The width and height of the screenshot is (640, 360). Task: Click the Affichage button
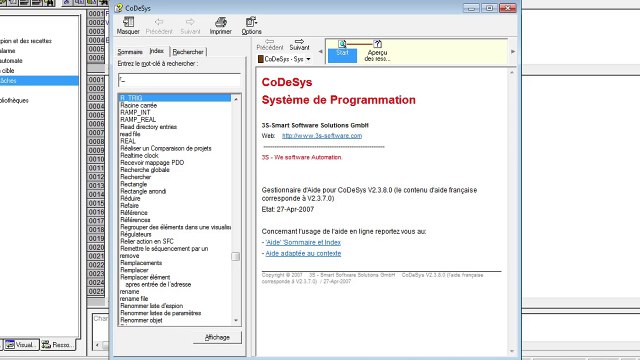coord(217,338)
